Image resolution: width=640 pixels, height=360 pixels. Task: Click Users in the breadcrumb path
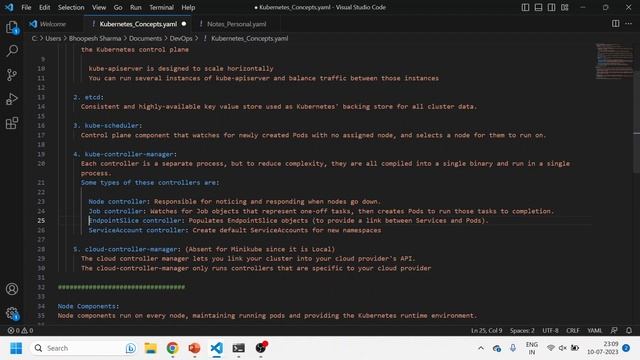[53, 38]
